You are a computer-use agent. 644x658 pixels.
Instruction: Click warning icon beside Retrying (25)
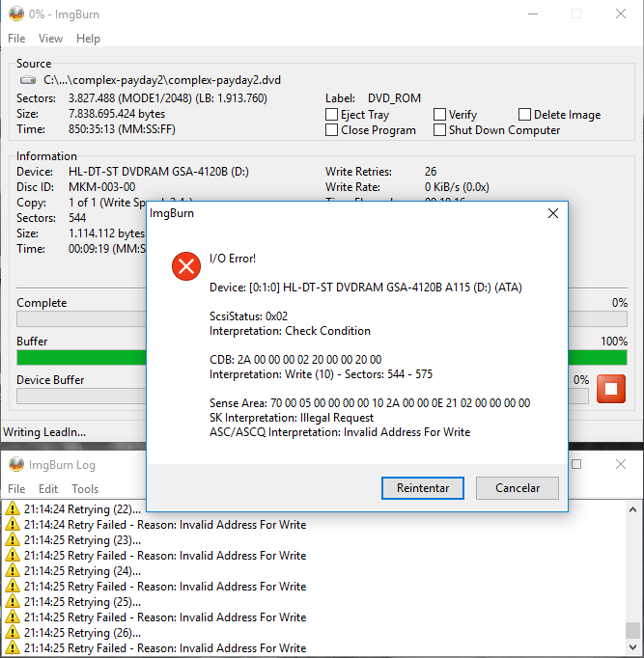[13, 601]
